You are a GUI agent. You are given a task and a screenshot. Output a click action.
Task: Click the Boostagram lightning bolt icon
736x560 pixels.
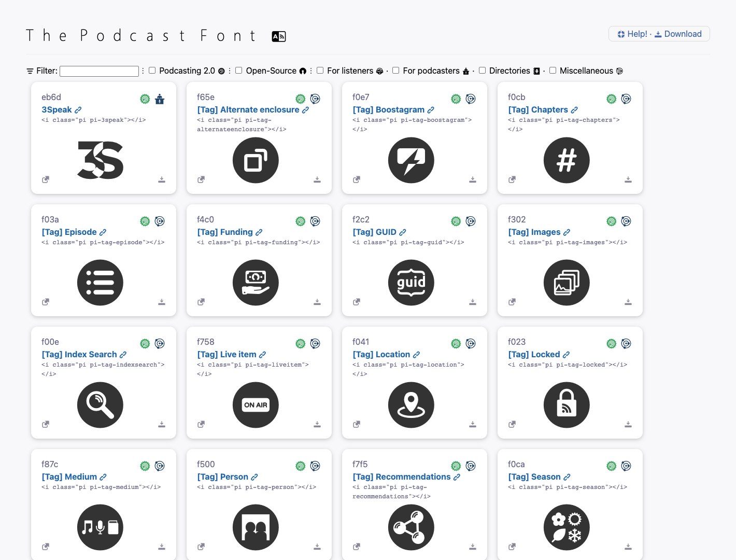point(411,160)
